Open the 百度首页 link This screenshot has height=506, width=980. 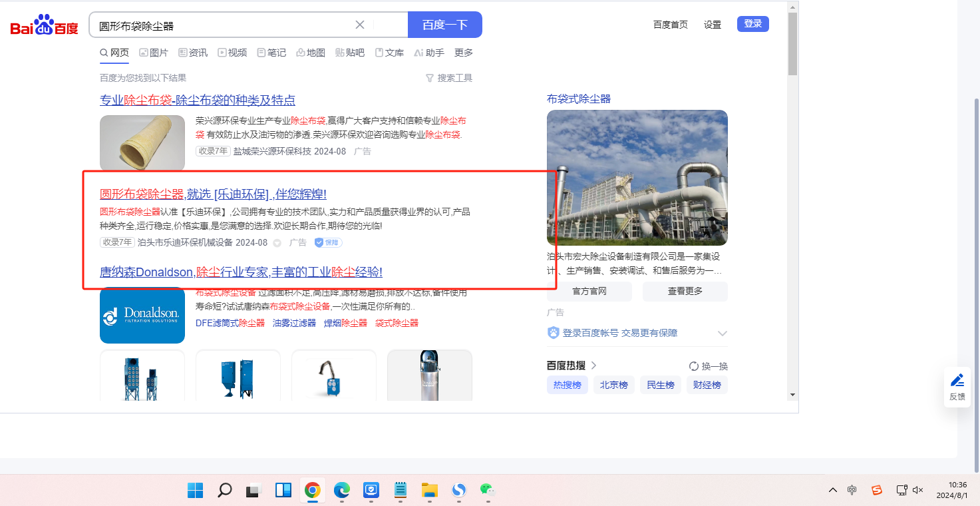[671, 25]
